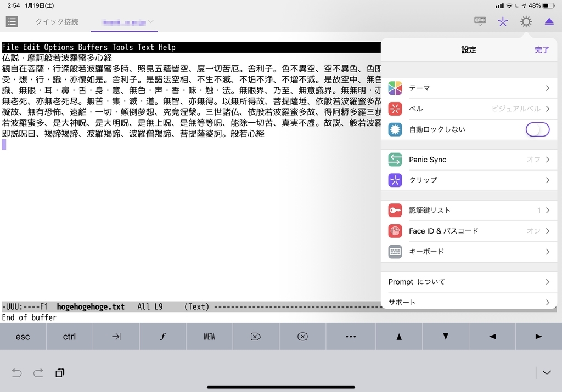Viewport: 562px width, 392px height.
Task: Open テーマ settings row chevron
Action: [547, 88]
